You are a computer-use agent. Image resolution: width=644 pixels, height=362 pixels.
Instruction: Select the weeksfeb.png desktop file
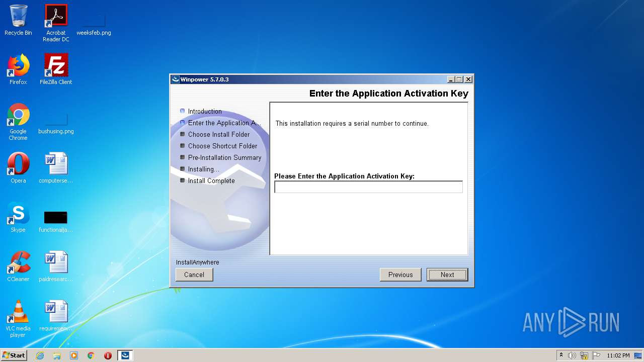point(94,24)
